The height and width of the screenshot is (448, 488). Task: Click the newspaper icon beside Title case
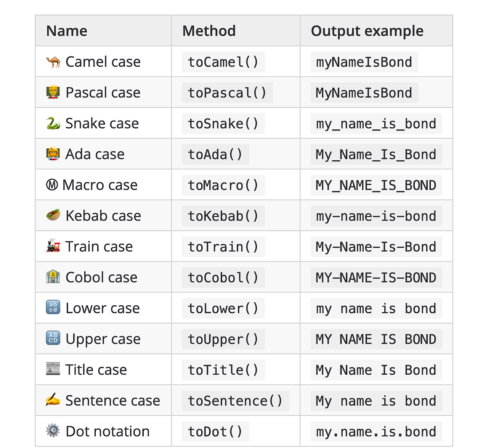click(53, 369)
